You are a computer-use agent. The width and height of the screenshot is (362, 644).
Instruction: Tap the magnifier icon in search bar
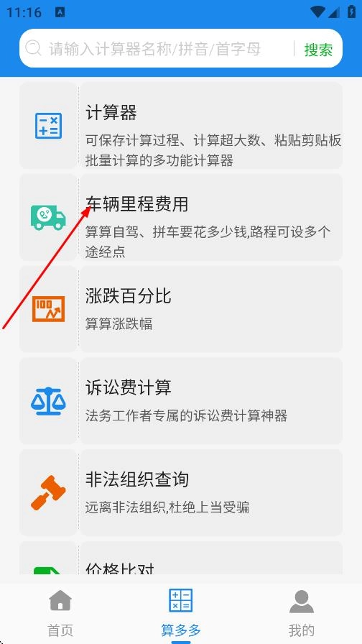[33, 48]
